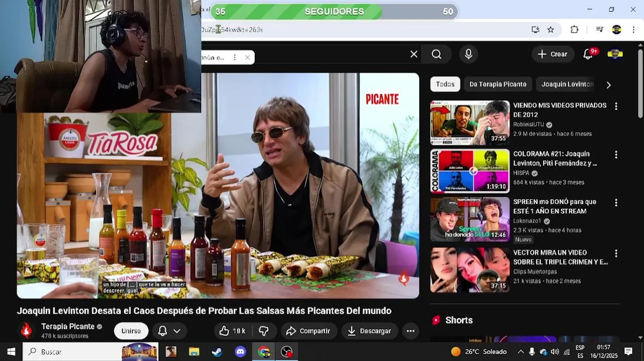Bookmark this page with star icon
The width and height of the screenshot is (644, 361).
click(551, 30)
